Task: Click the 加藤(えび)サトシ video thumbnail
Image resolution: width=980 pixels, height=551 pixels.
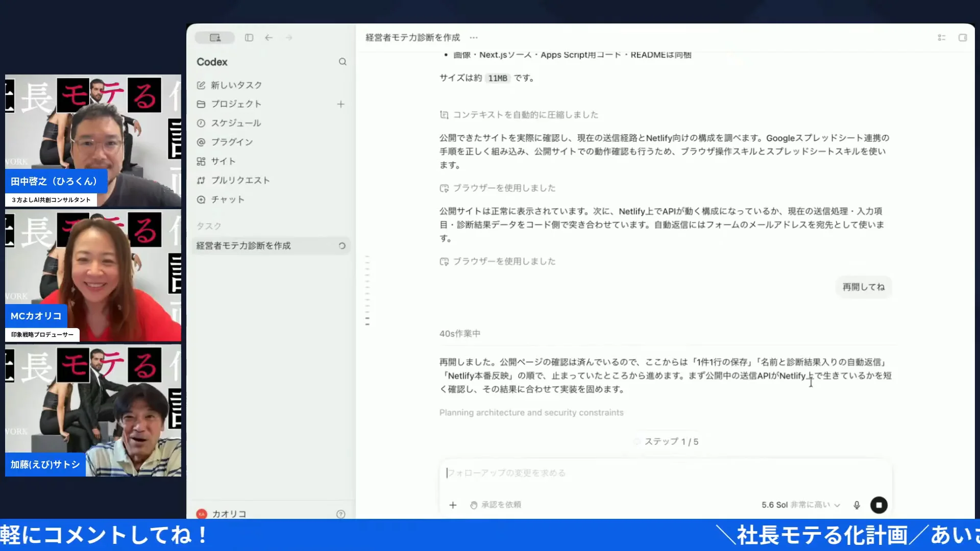Action: [x=93, y=411]
